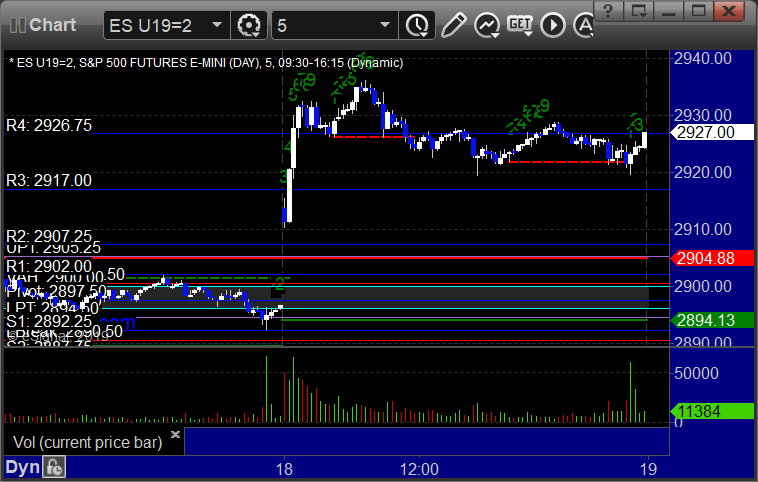Click the 19 date axis label
Image resolution: width=758 pixels, height=482 pixels.
[x=648, y=469]
